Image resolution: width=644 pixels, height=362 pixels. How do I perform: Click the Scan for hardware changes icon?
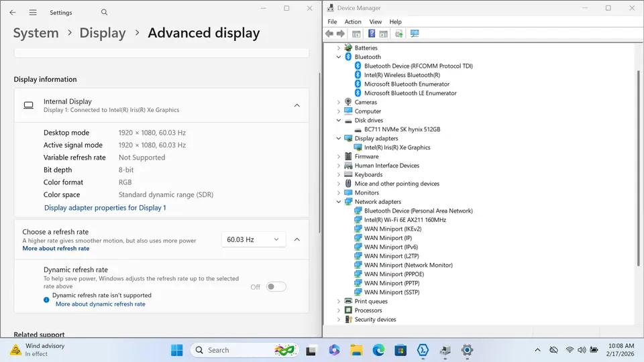(x=415, y=34)
